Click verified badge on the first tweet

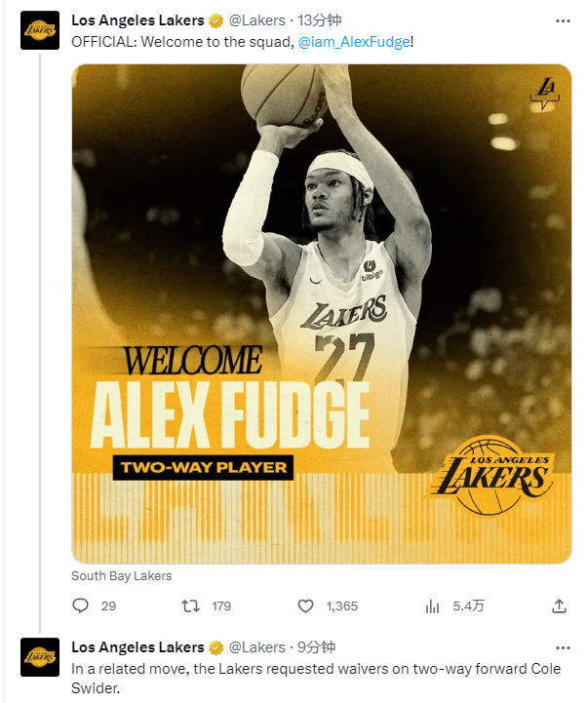click(216, 20)
